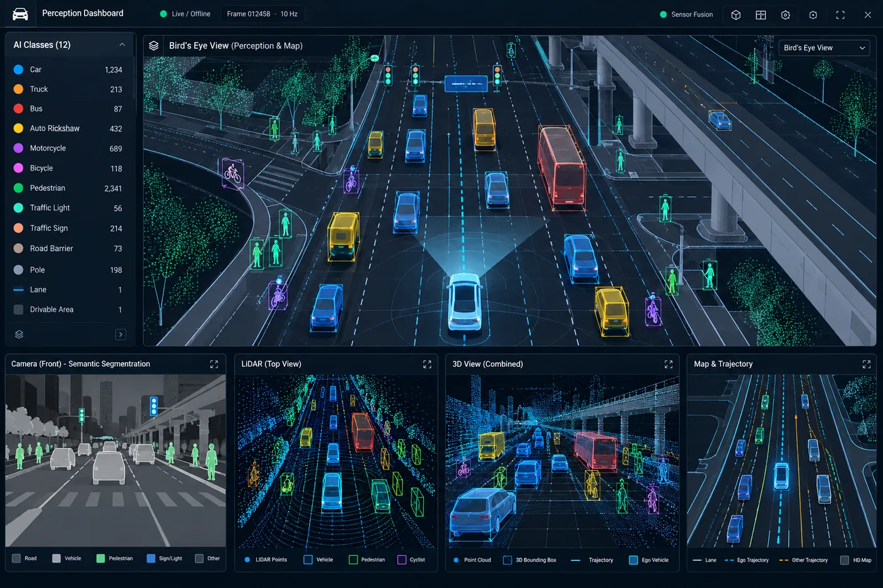883x588 pixels.
Task: Click the hexagon icon next to settings gear
Action: click(813, 14)
